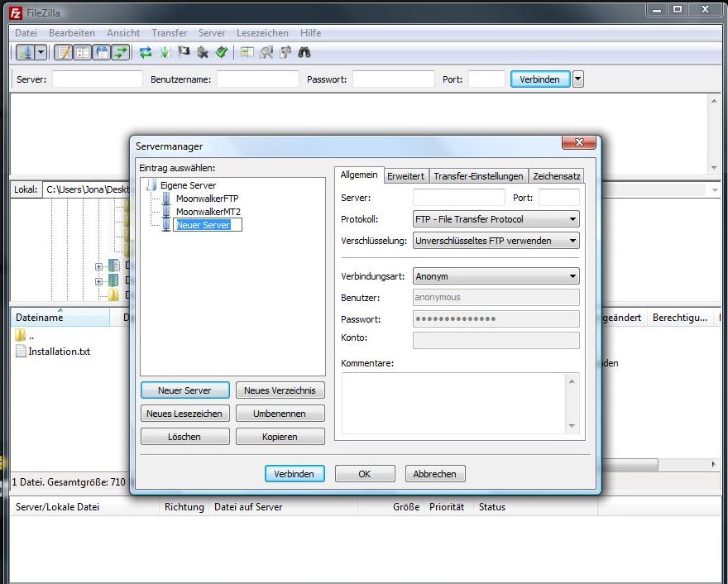Open the Lesezeichen menu

click(262, 33)
